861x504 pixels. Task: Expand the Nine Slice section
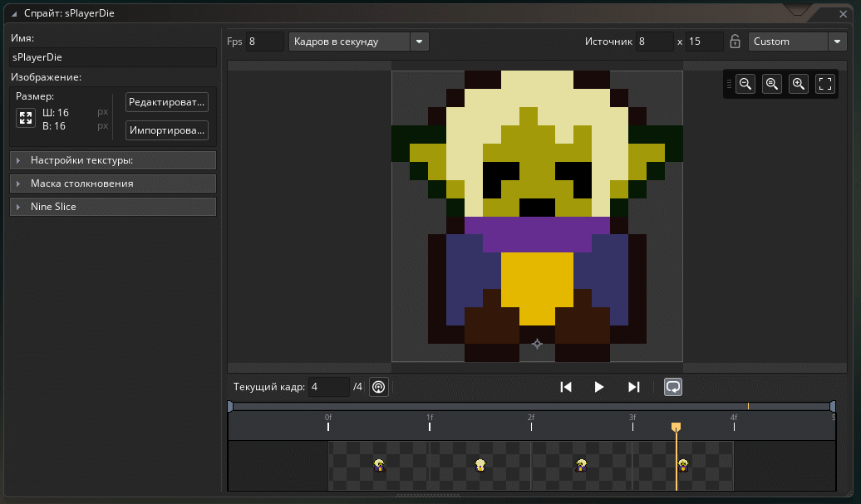coord(113,207)
